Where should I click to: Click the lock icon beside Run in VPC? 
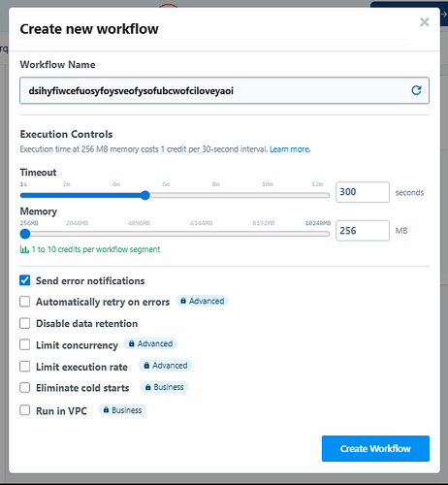pos(106,410)
